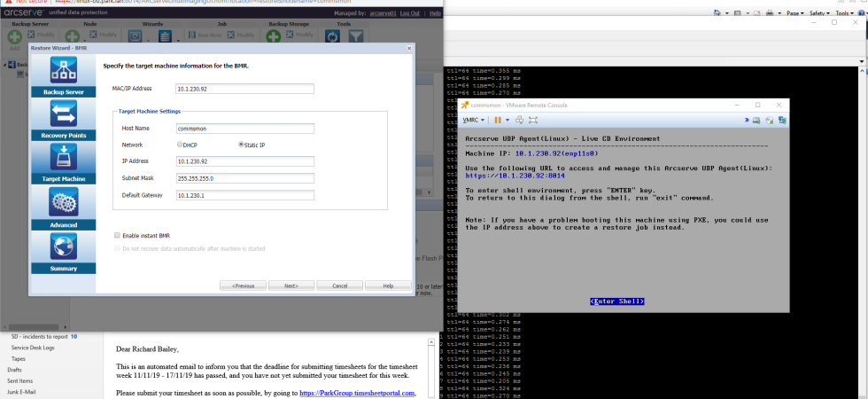Collapse the Backup server tree node arrow

pyautogui.click(x=5, y=65)
